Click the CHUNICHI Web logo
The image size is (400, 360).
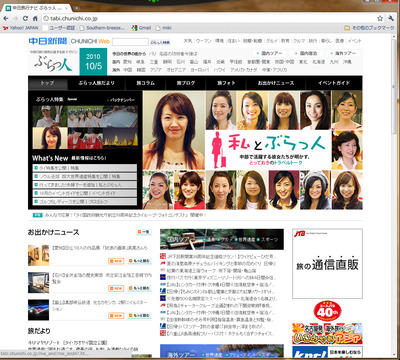90,41
